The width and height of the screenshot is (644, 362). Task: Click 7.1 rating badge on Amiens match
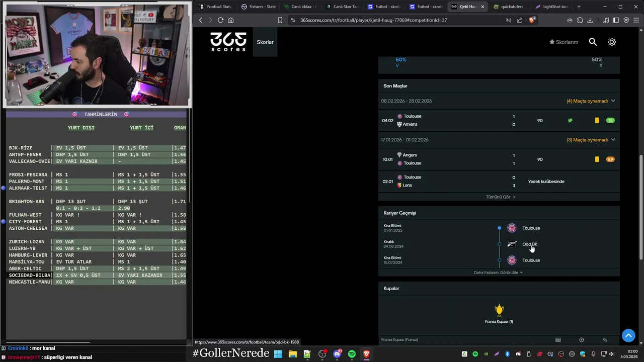[610, 121]
